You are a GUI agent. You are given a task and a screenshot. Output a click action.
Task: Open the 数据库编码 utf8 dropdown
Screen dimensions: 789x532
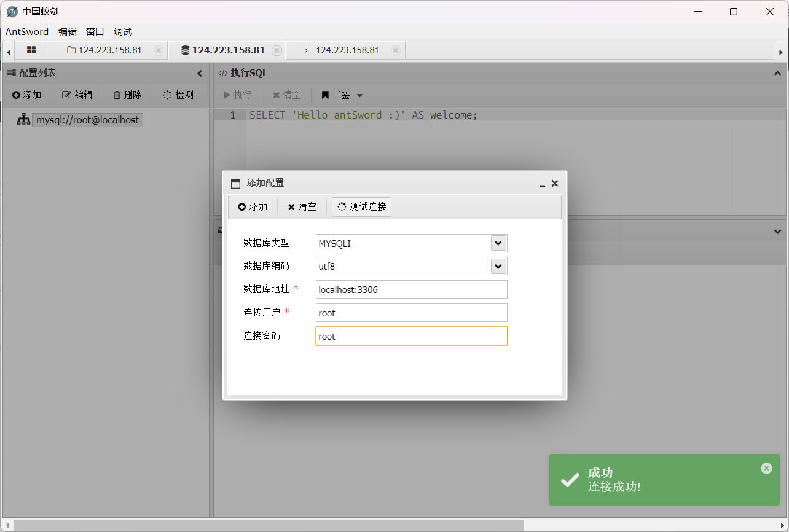click(x=498, y=266)
